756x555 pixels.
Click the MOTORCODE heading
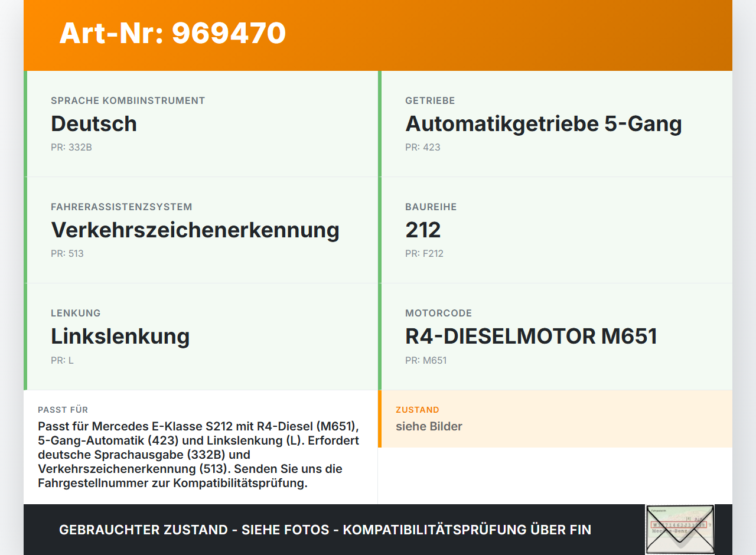(439, 313)
